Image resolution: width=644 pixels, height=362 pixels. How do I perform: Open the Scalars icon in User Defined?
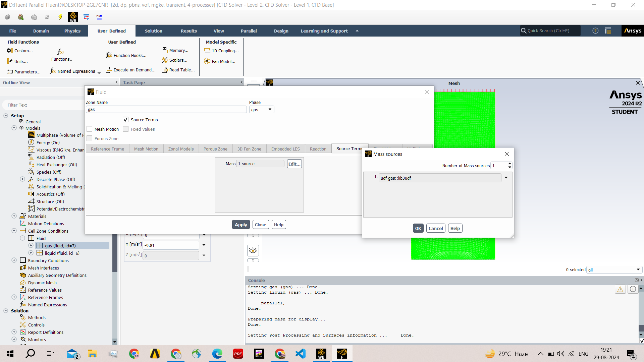coord(165,60)
